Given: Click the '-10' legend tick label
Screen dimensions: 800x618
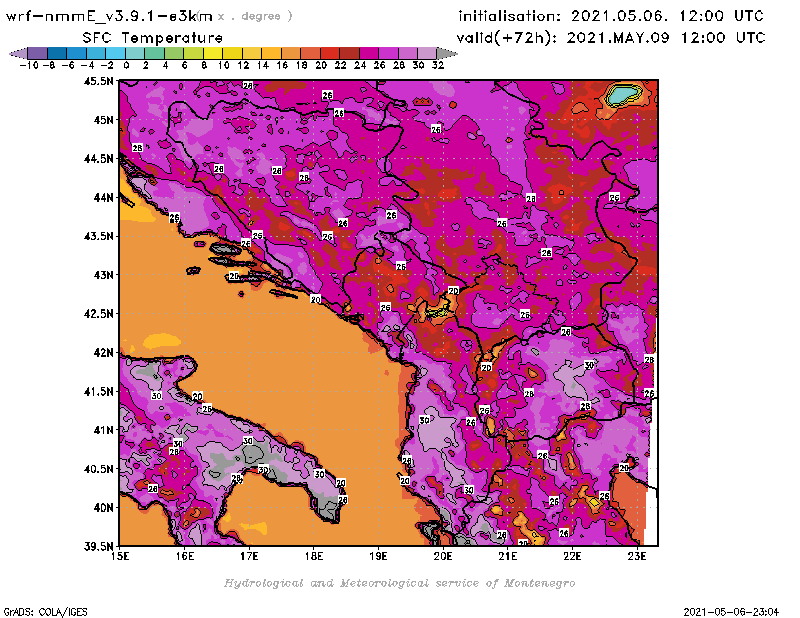Looking at the screenshot, I should point(29,65).
